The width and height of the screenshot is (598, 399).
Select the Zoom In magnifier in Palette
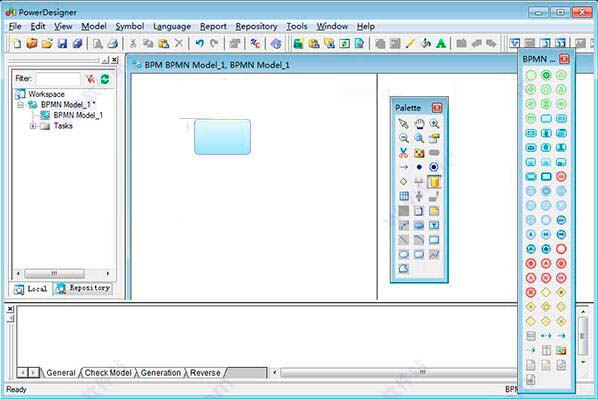(x=434, y=124)
